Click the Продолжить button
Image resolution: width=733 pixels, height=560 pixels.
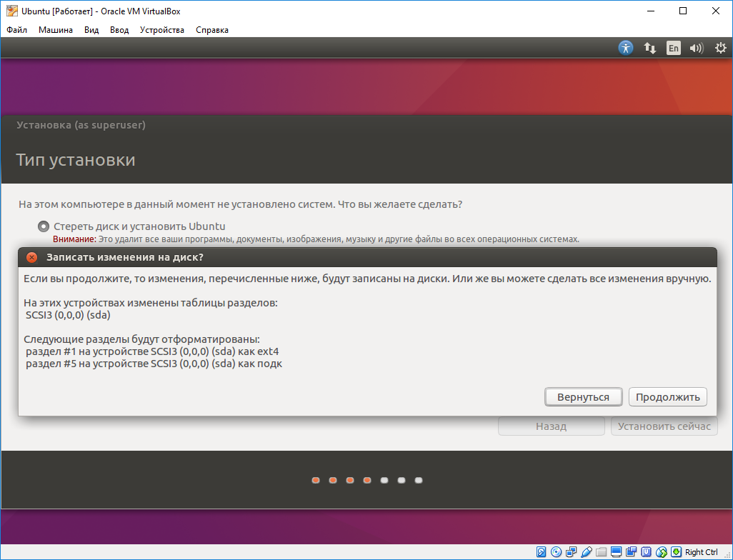(x=667, y=397)
